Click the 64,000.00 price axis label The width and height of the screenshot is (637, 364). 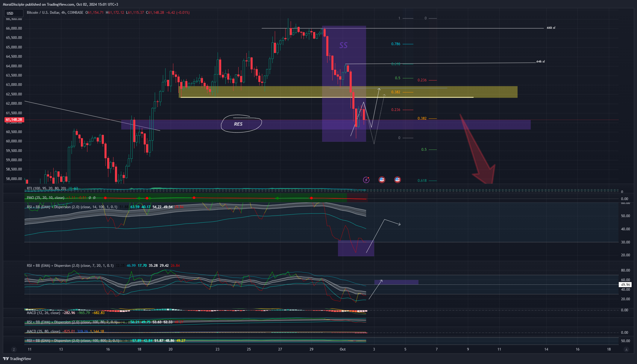pyautogui.click(x=14, y=66)
